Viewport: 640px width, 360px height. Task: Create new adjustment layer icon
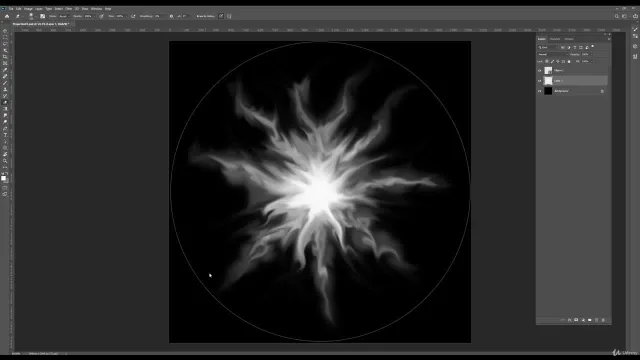(583, 320)
